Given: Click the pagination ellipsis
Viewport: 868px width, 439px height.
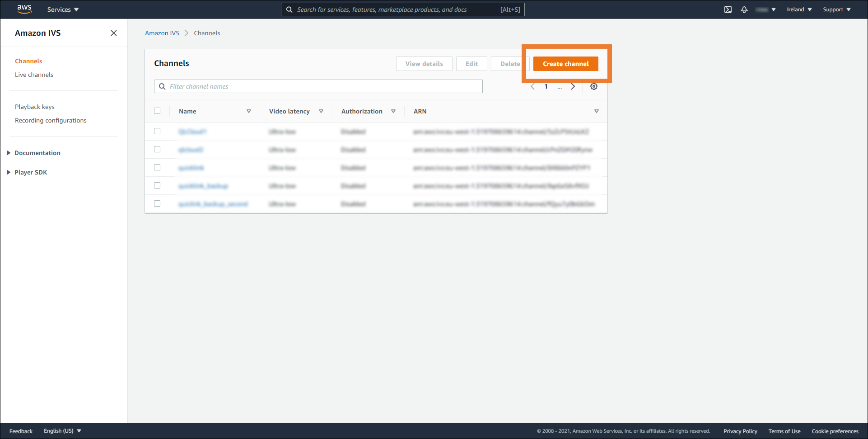Looking at the screenshot, I should click(560, 87).
